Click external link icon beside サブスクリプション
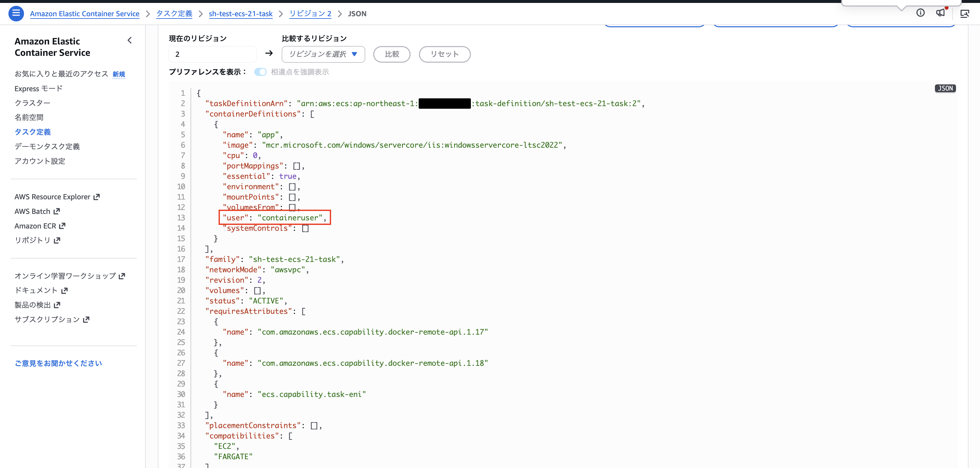 [x=86, y=319]
